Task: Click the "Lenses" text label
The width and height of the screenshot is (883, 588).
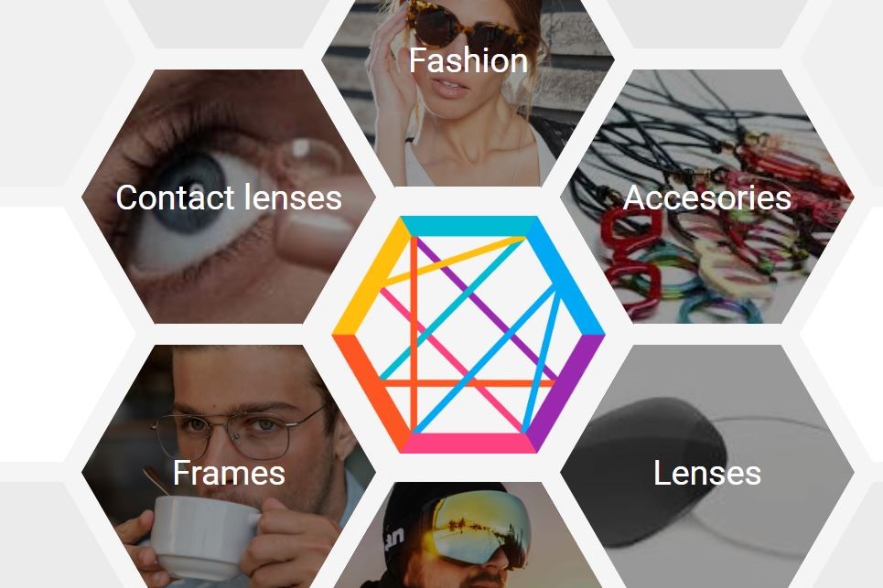Action: (707, 473)
